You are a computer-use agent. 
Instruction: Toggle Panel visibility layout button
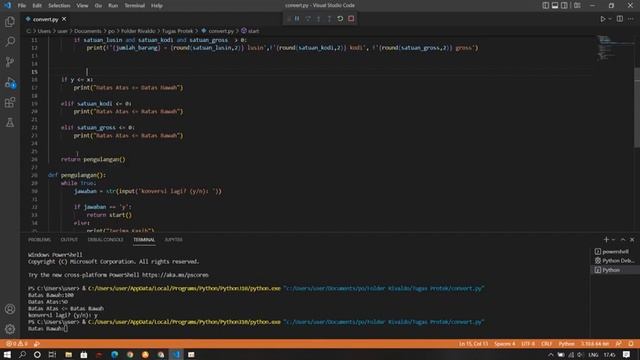(x=555, y=5)
